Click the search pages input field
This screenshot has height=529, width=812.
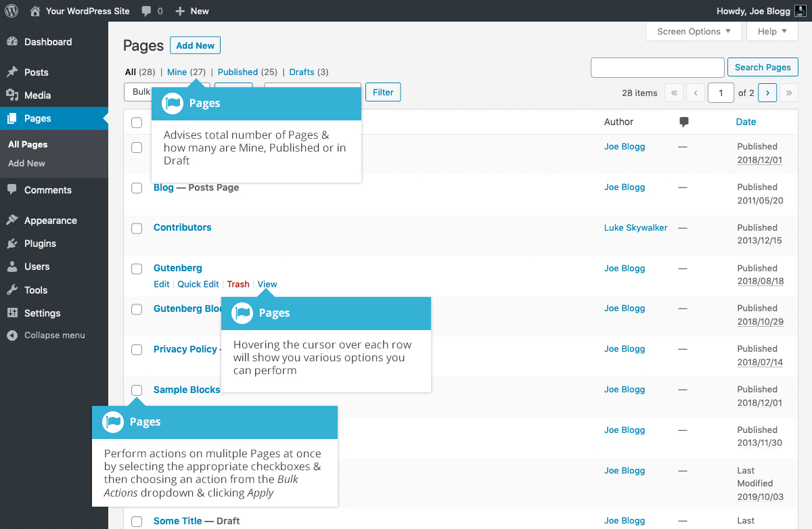[x=658, y=68]
